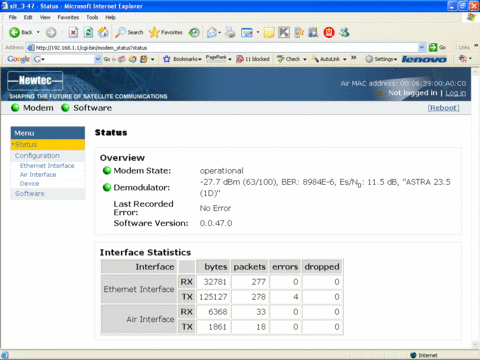
Task: Click the yellow notes toolbar icon
Action: pos(269,32)
